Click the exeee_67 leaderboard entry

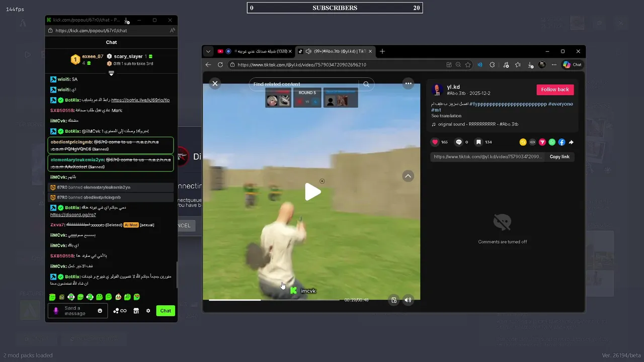click(87, 59)
